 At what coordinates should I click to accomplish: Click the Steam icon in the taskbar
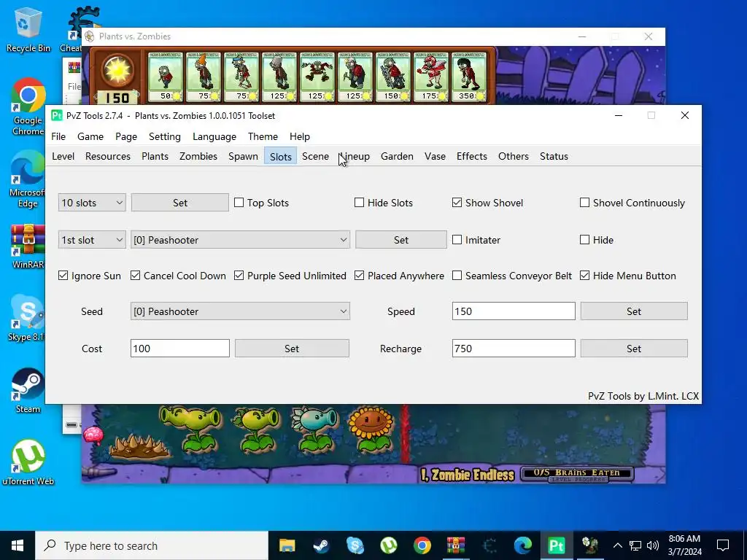pos(321,545)
